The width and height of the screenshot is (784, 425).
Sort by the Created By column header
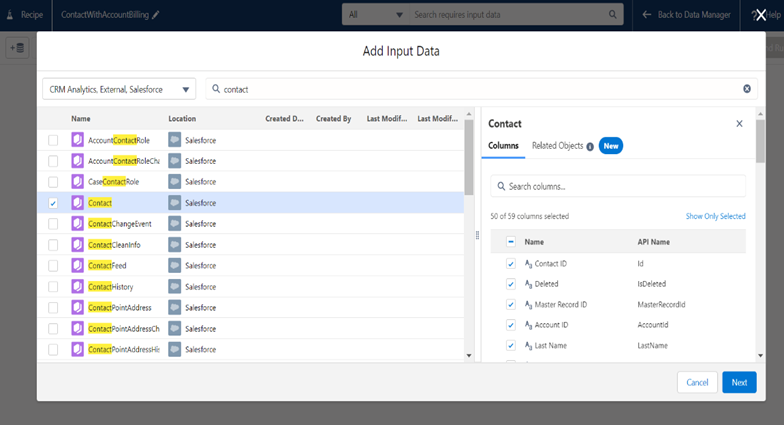click(334, 118)
